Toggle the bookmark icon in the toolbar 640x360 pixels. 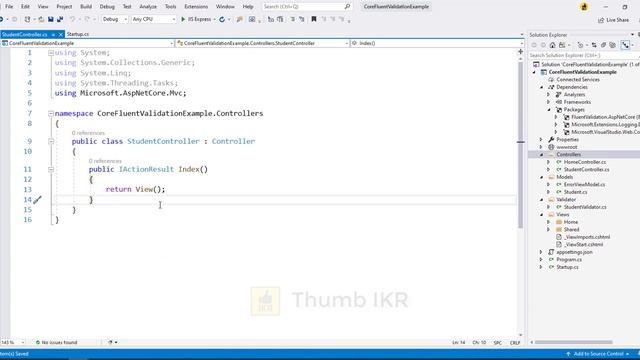[x=313, y=19]
